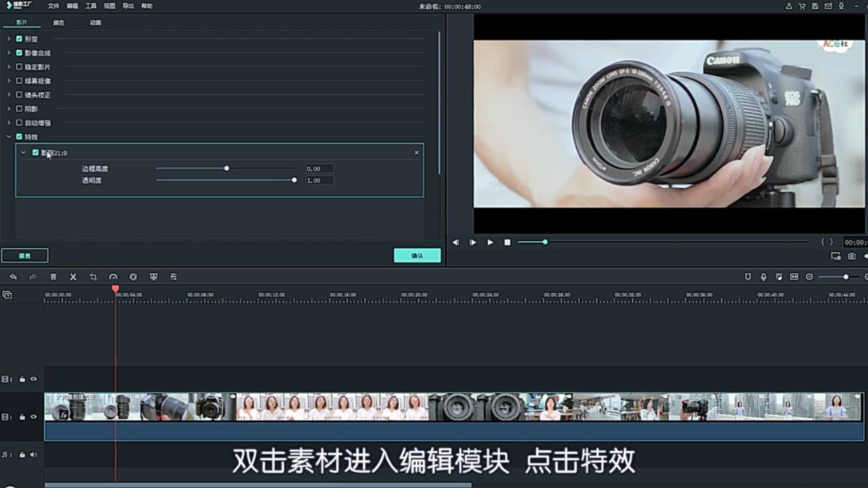Collapse the 特效 section arrow

click(x=9, y=136)
